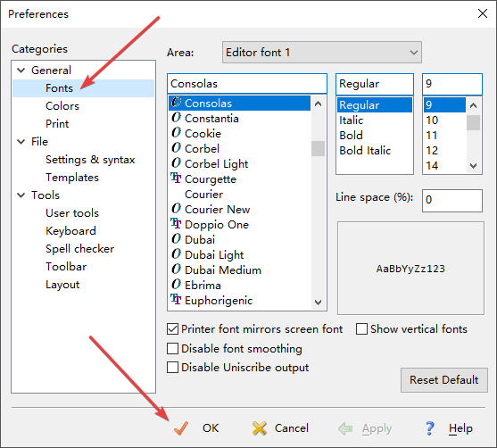Select Colors in the Categories tree
The image size is (497, 448).
(x=62, y=106)
